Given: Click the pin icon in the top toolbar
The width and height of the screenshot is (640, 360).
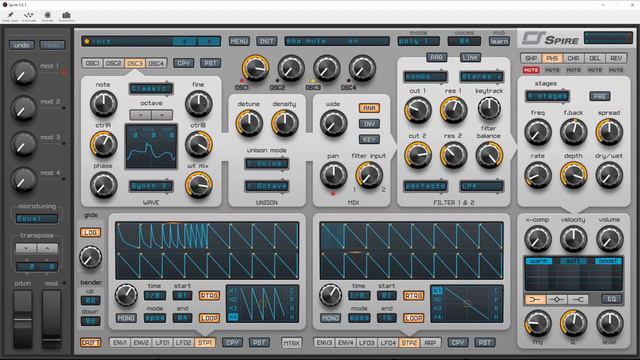Looking at the screenshot, I should (x=10, y=15).
